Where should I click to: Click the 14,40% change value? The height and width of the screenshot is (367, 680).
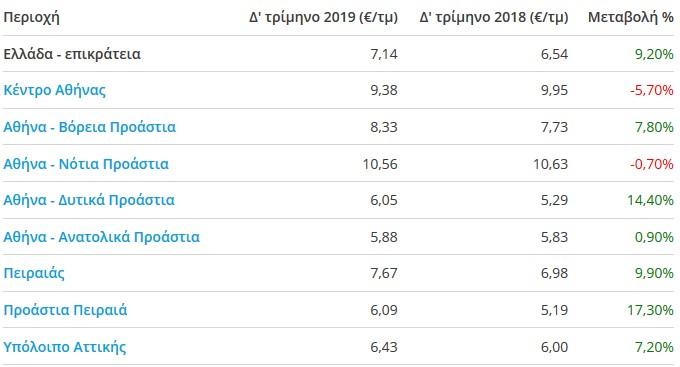pyautogui.click(x=650, y=200)
